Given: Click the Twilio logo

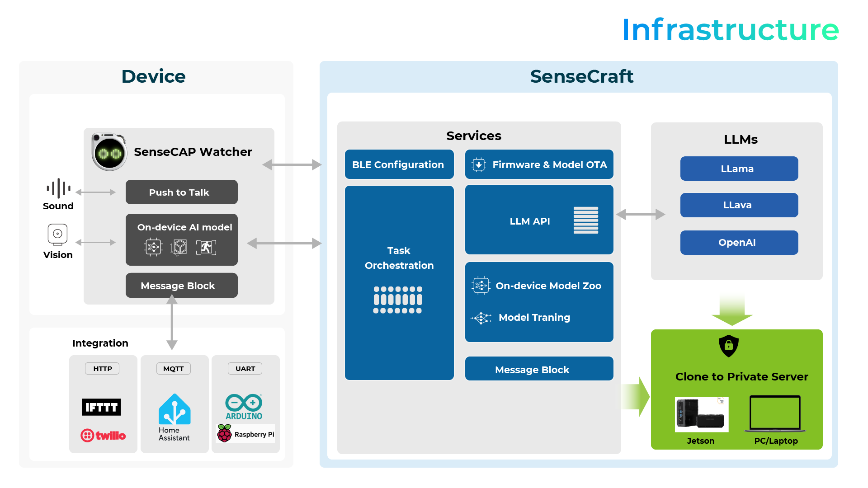Looking at the screenshot, I should point(103,436).
